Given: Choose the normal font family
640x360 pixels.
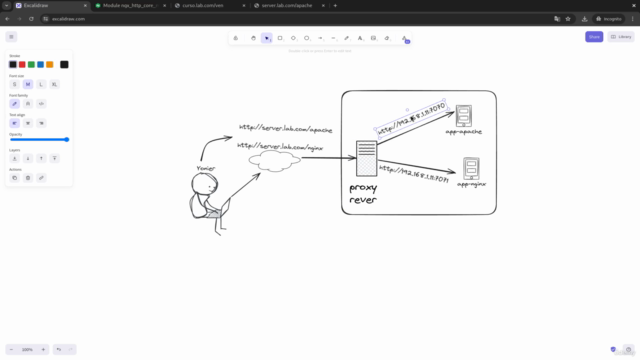Looking at the screenshot, I should (28, 104).
